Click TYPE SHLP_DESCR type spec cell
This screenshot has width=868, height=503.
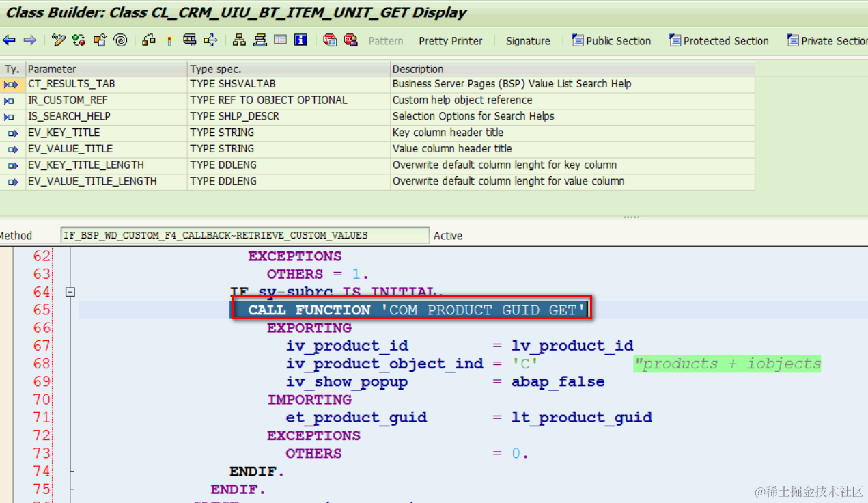[x=289, y=116]
